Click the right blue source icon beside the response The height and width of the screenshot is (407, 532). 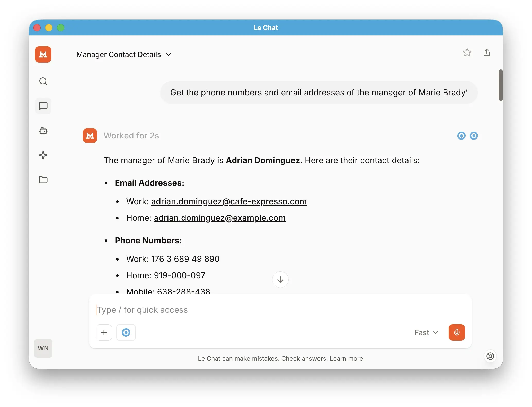point(474,136)
